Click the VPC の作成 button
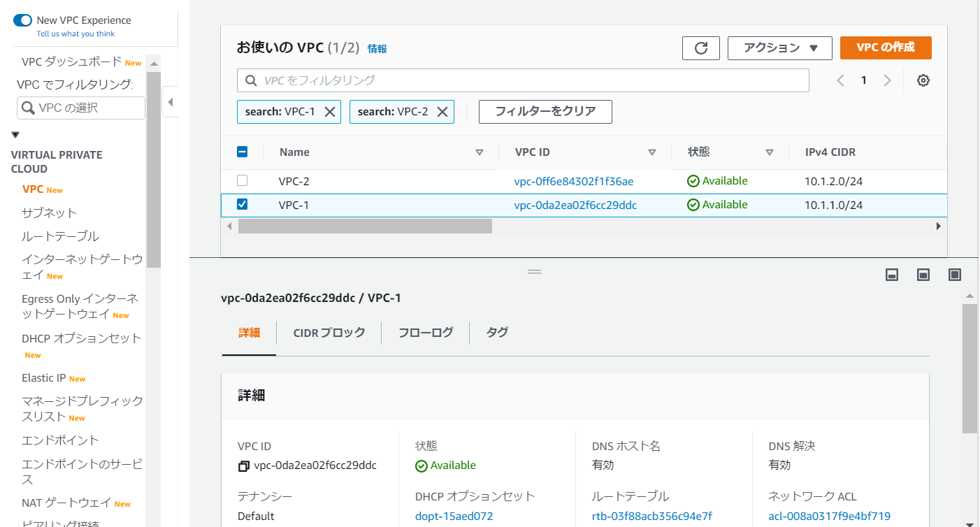The image size is (980, 527). tap(886, 48)
